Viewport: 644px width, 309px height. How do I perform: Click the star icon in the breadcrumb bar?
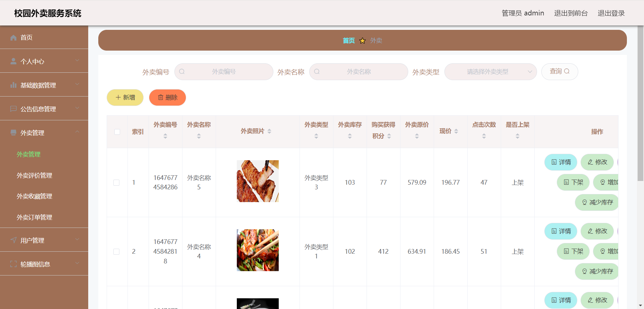click(363, 40)
